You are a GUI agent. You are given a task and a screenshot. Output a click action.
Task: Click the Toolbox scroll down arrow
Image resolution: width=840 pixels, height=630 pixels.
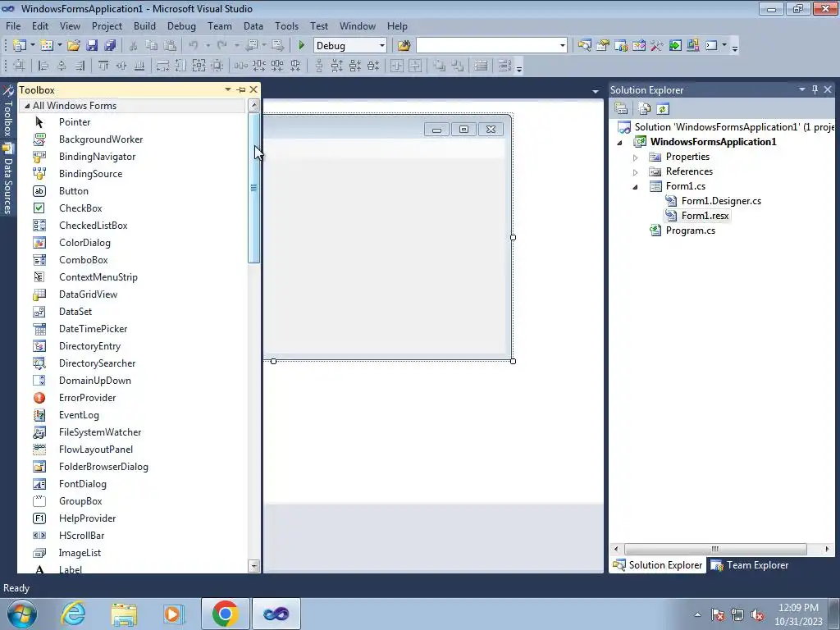(254, 566)
